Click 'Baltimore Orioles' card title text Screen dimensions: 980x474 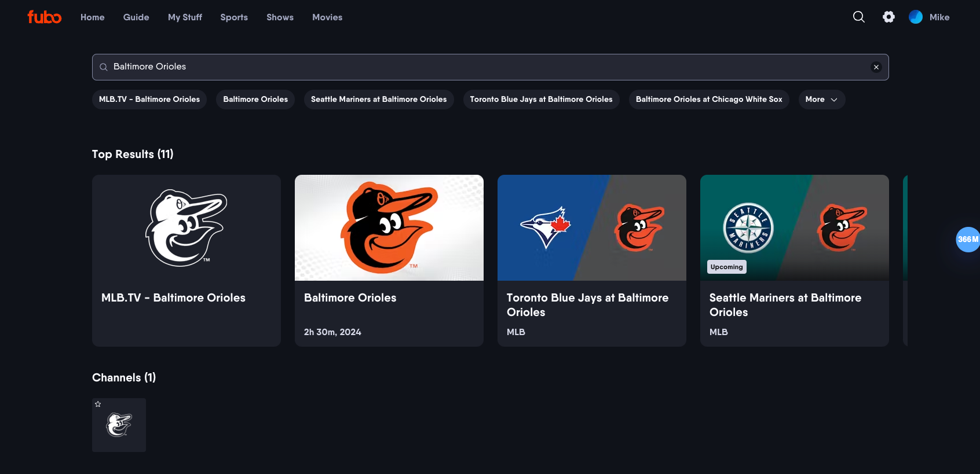point(350,297)
